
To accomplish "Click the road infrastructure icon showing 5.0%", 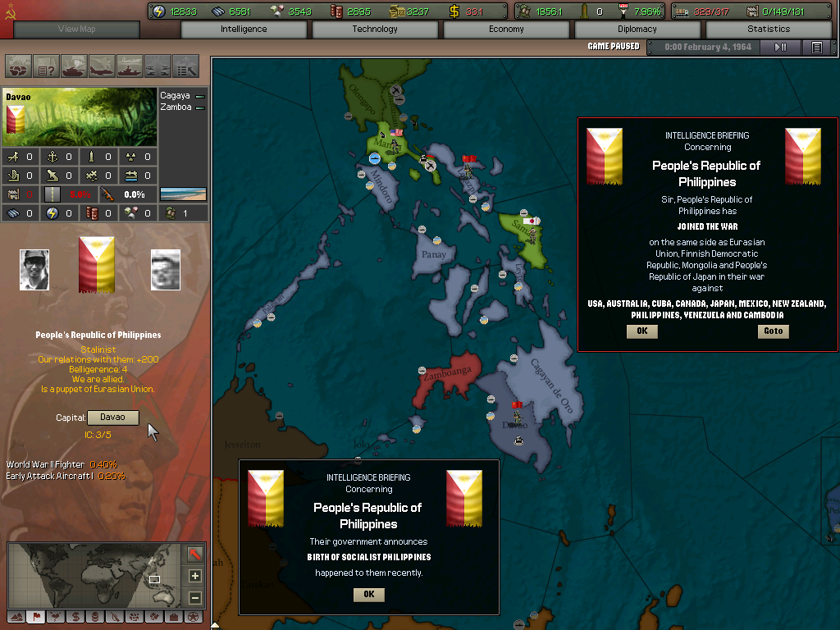I will 52,194.
